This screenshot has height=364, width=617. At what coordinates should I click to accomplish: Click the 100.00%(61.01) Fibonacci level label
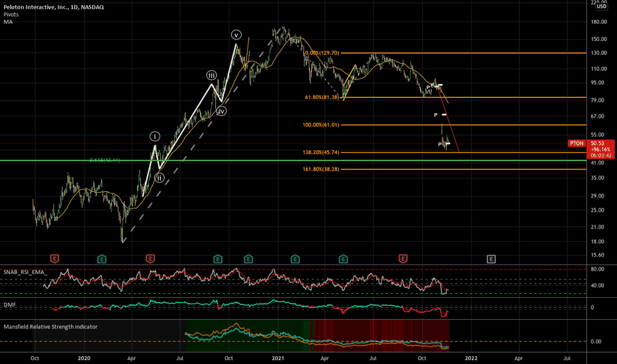(320, 124)
